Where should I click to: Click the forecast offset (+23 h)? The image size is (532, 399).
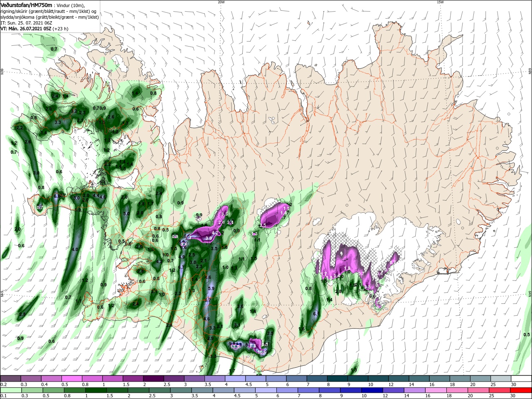pyautogui.click(x=60, y=29)
